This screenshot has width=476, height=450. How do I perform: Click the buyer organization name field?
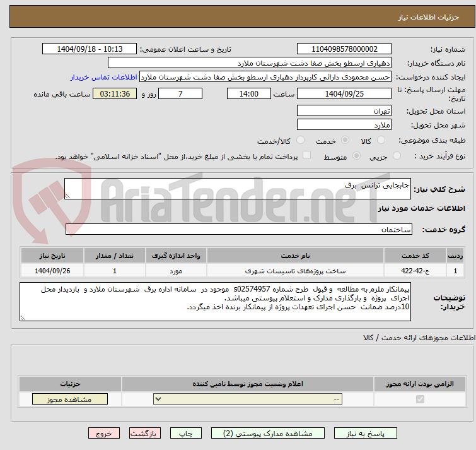tap(250, 63)
